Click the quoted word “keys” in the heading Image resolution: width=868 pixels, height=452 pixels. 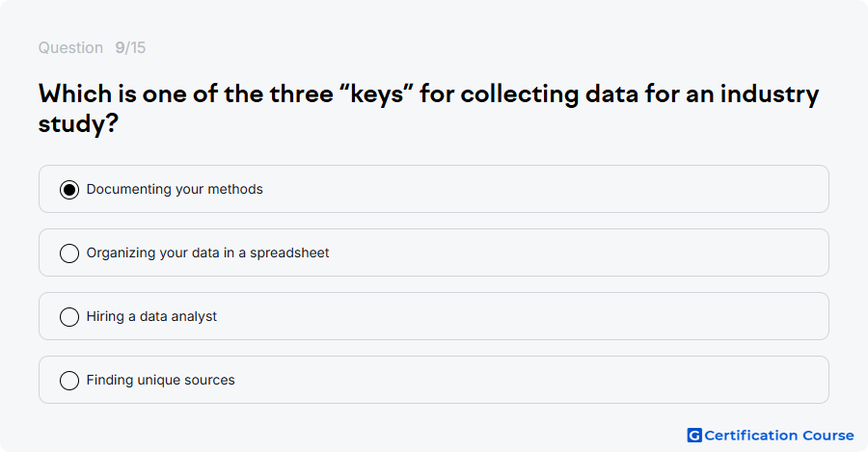(375, 94)
